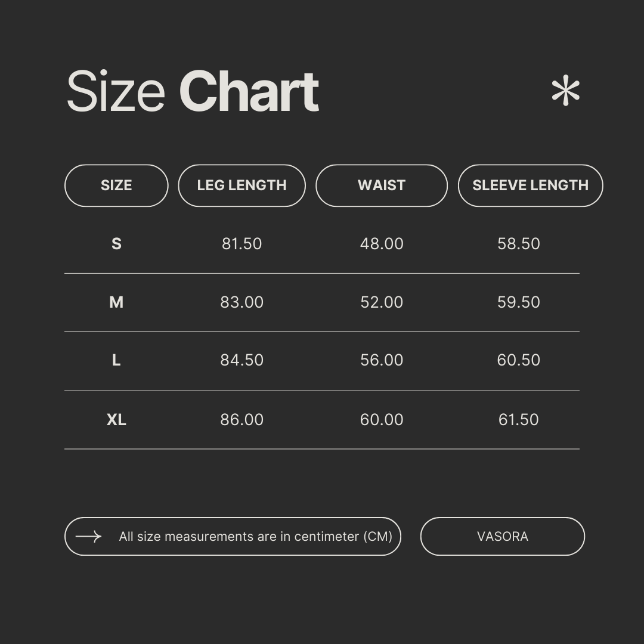Click the 81.50 leg length value
This screenshot has height=644, width=644.
tap(242, 244)
